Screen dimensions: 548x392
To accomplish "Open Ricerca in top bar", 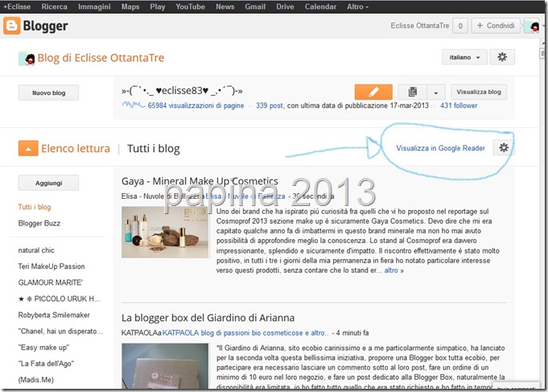I will point(54,6).
